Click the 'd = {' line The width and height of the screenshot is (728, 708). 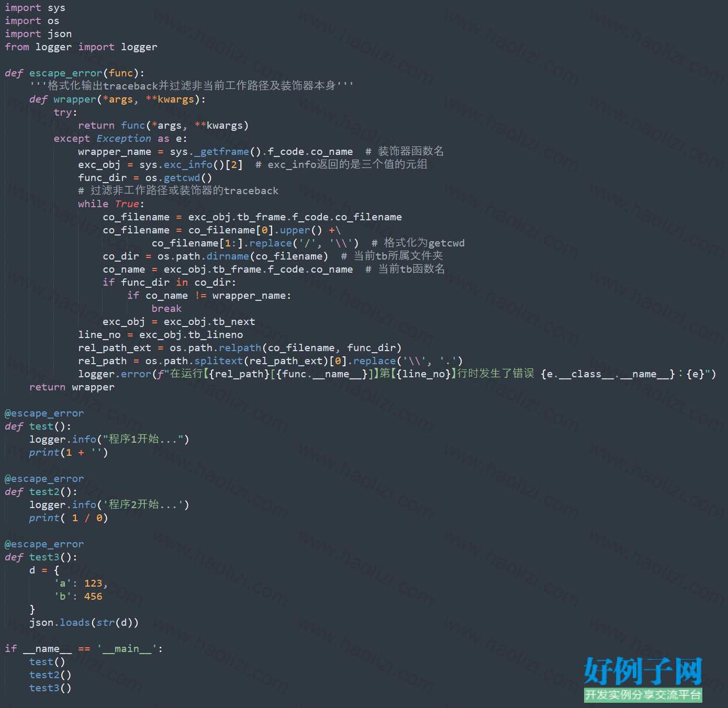coord(44,570)
